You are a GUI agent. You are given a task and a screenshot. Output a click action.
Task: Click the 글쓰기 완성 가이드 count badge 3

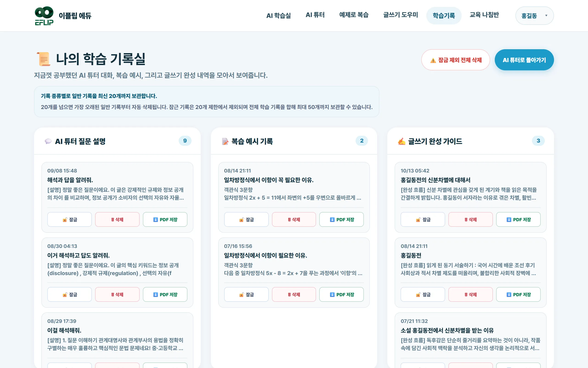538,141
